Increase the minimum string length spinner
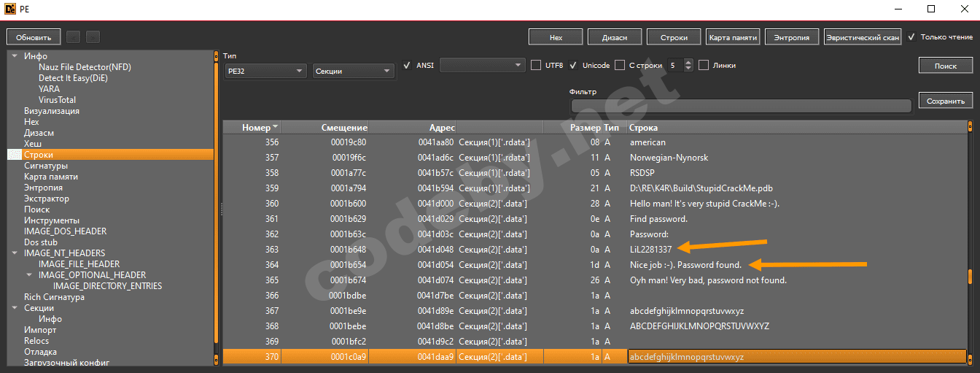The image size is (980, 373). (x=689, y=62)
